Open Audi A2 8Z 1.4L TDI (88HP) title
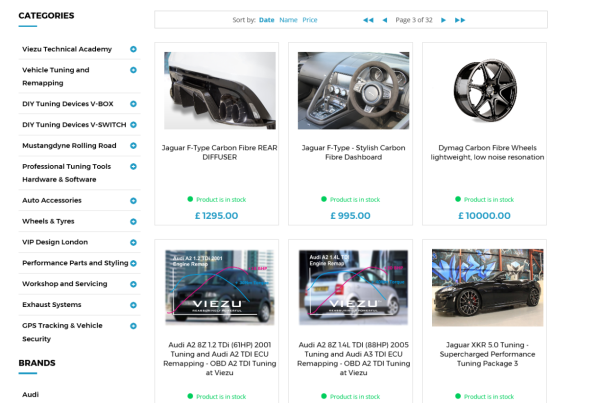Screen dimensions: 600x403 pos(353,359)
